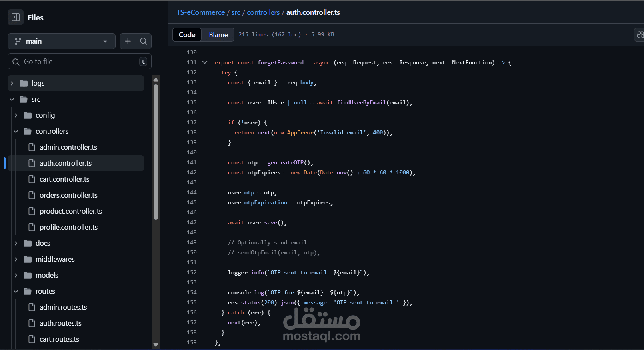
Task: Click the routes folder icon
Action: [28, 291]
